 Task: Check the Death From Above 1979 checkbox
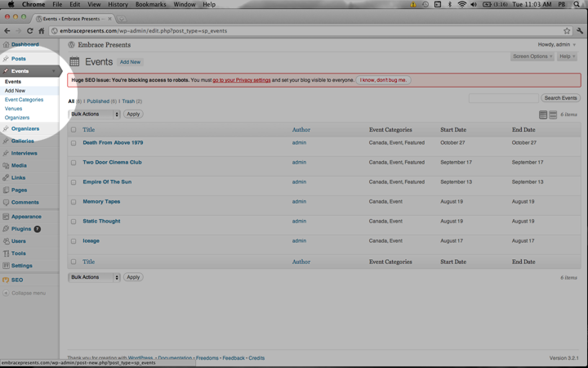[73, 143]
